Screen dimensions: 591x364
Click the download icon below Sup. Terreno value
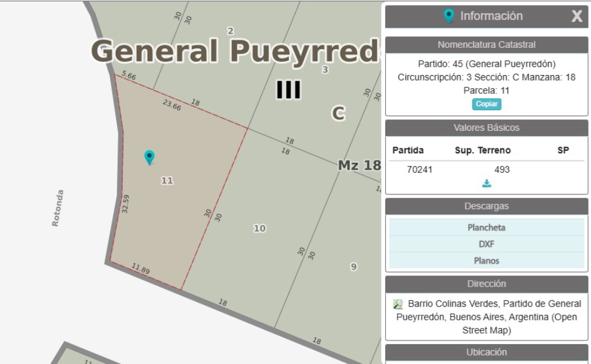point(486,184)
